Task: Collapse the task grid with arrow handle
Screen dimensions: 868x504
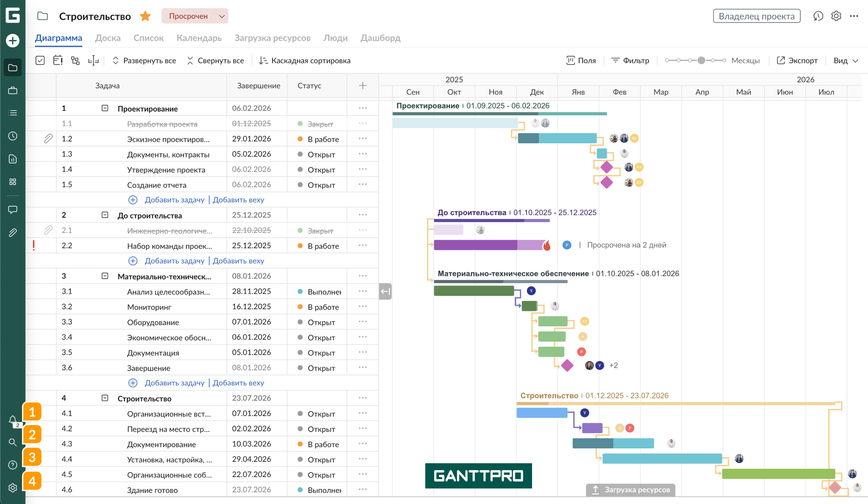Action: [385, 291]
